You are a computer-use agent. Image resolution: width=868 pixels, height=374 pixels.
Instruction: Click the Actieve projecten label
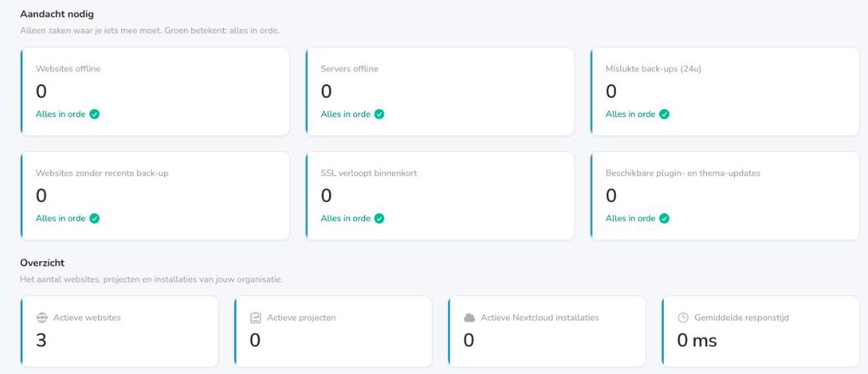(x=301, y=318)
